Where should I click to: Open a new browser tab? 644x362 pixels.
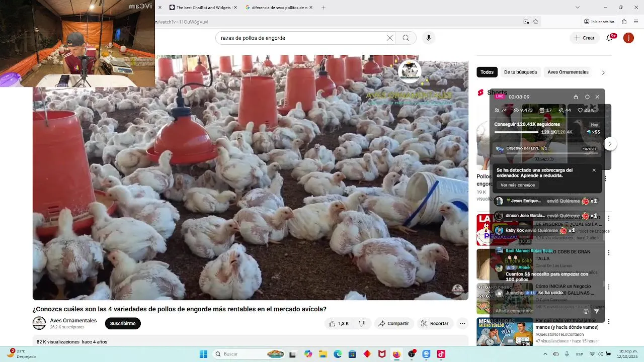pyautogui.click(x=324, y=8)
